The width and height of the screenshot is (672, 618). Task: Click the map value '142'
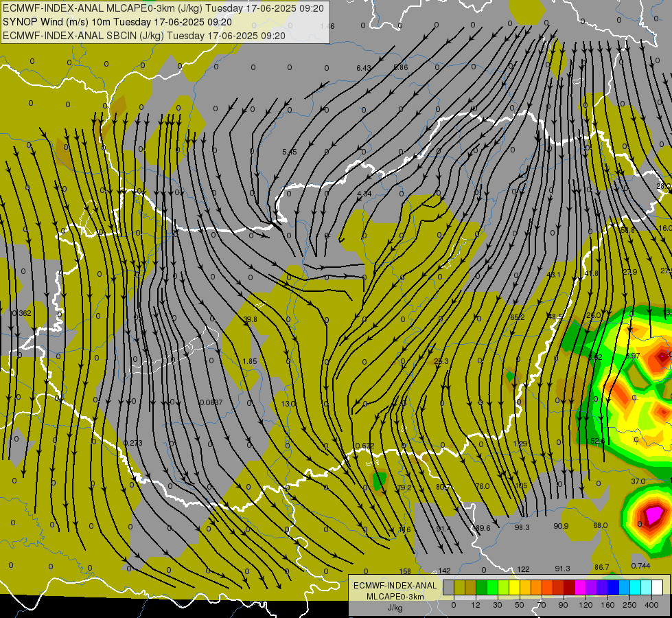[444, 571]
